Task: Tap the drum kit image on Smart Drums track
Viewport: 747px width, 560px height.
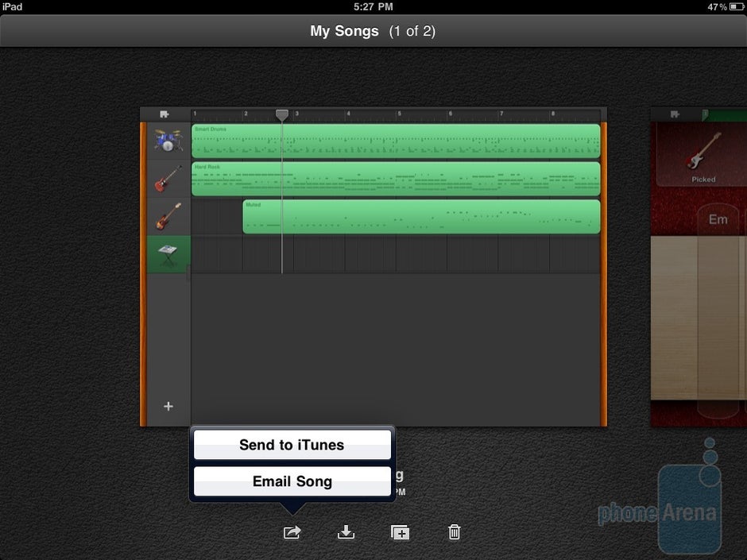Action: tap(168, 140)
